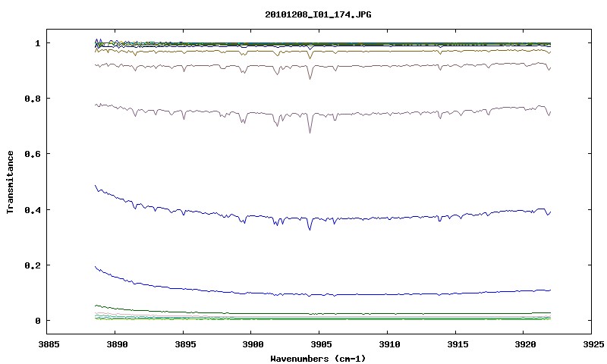
Task: Click the Transmittance y-axis label
Action: click(10, 182)
